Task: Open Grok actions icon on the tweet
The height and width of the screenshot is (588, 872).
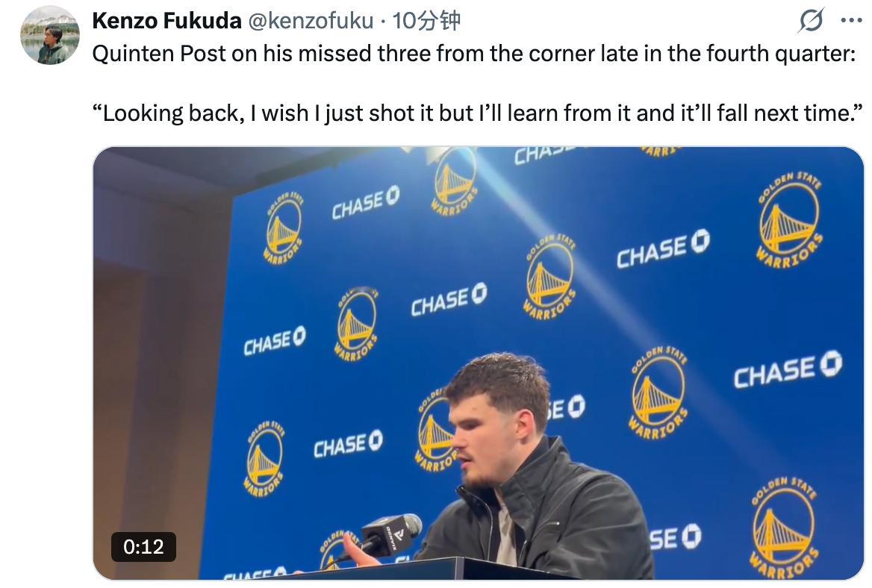Action: tap(810, 21)
